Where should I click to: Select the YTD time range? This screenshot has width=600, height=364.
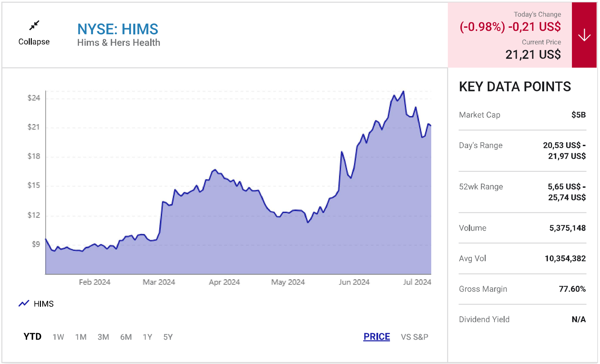[x=32, y=337]
